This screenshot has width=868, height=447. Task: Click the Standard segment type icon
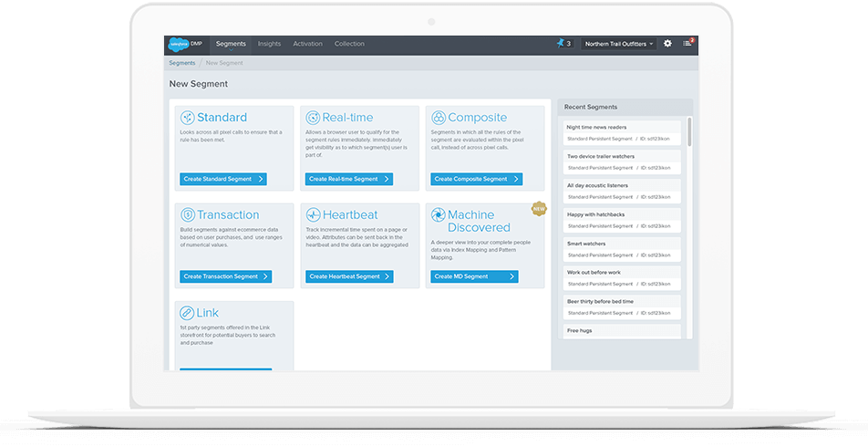click(x=187, y=118)
